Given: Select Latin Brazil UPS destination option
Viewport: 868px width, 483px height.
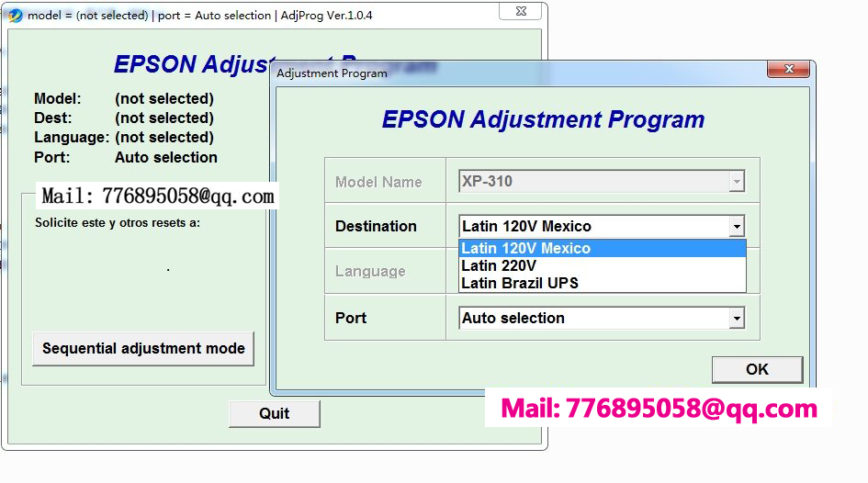Looking at the screenshot, I should tap(603, 283).
